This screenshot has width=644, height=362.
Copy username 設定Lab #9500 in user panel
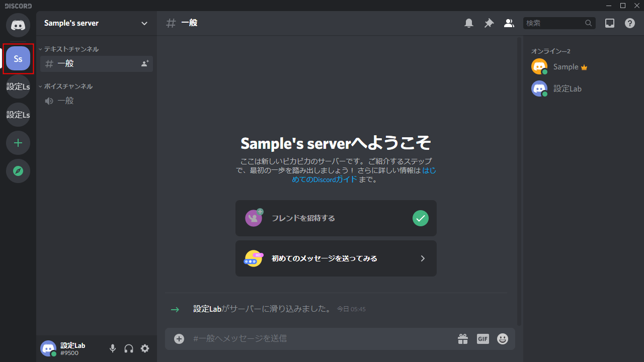pos(73,349)
